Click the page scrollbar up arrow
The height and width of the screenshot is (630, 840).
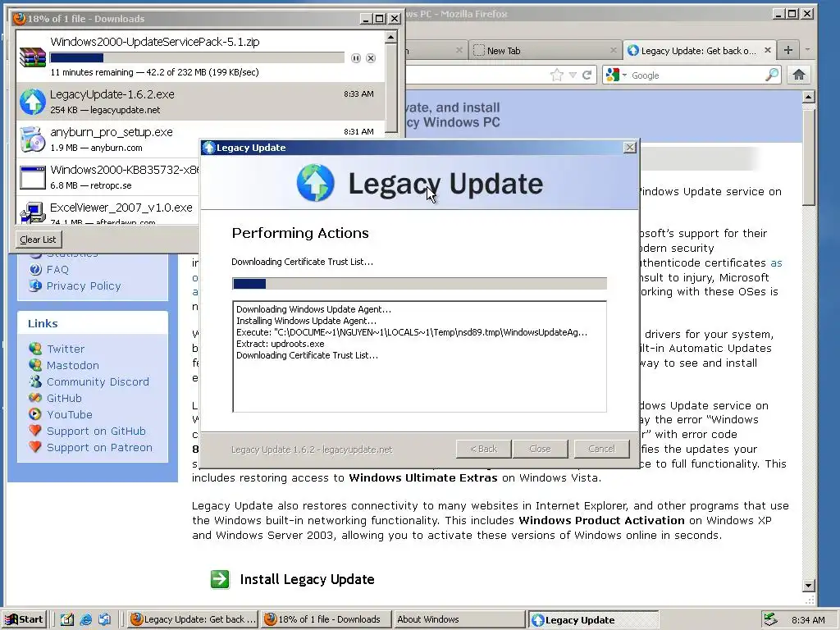808,97
